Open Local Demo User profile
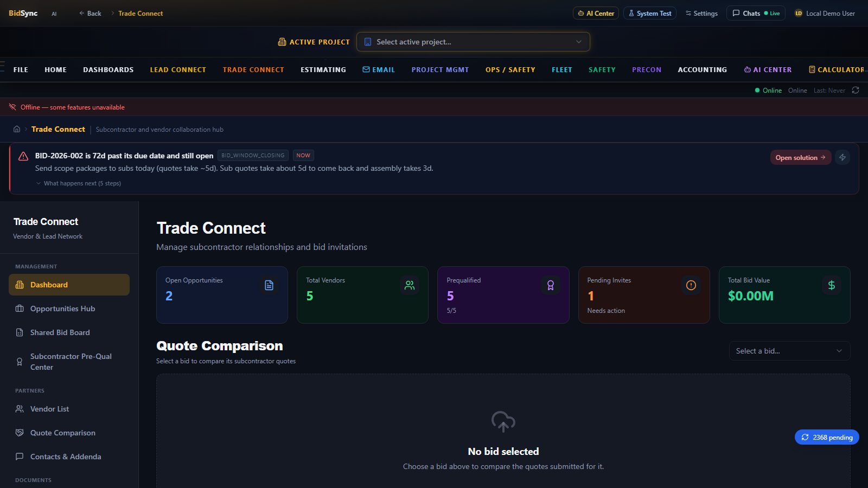The height and width of the screenshot is (488, 868). [825, 13]
